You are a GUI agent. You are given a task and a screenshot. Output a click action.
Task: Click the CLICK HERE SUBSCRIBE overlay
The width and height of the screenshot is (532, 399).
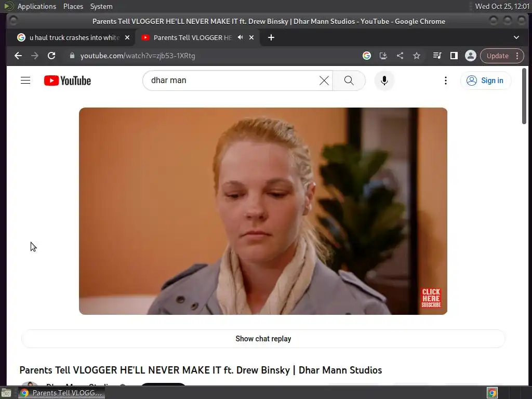click(431, 298)
